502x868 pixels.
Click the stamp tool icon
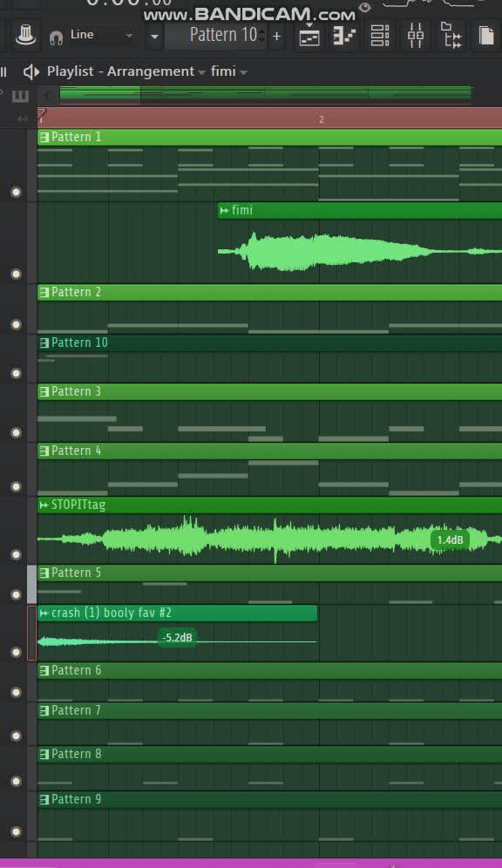click(x=25, y=36)
